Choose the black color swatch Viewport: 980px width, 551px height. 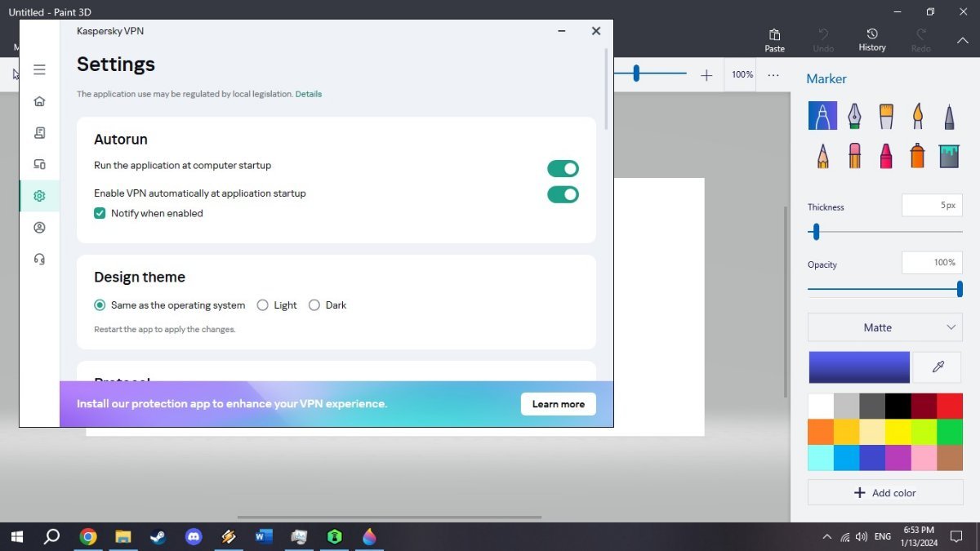pos(898,407)
